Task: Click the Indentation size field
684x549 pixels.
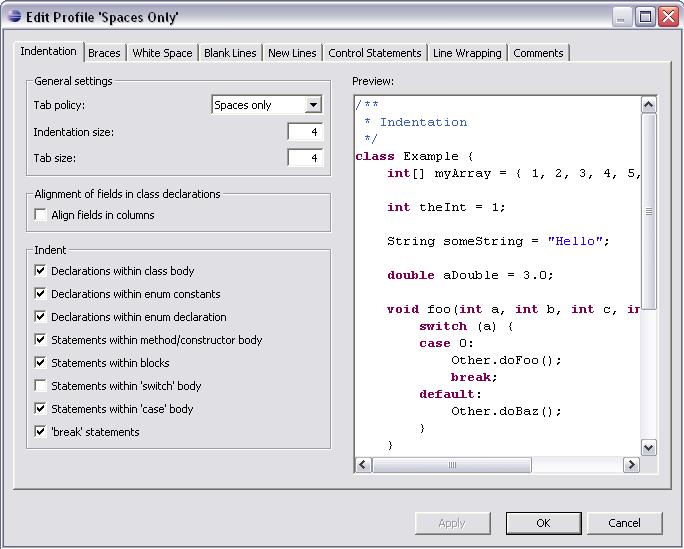Action: 304,132
